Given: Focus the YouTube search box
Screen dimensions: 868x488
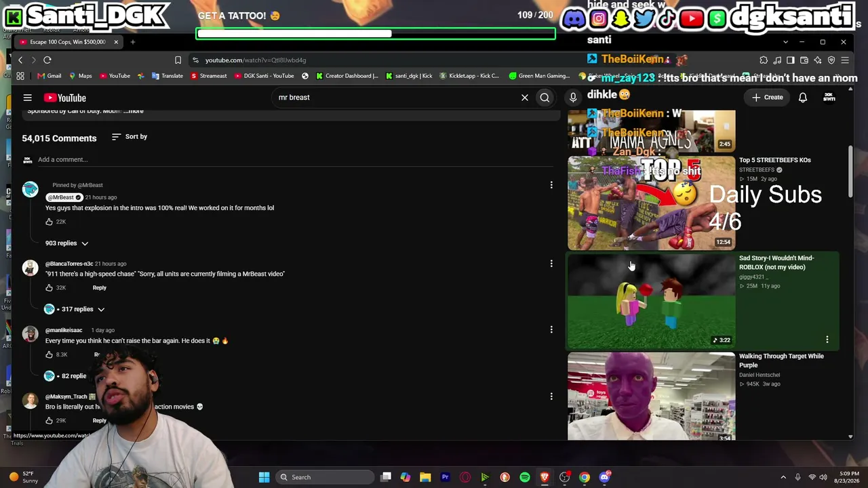Looking at the screenshot, I should [x=397, y=98].
